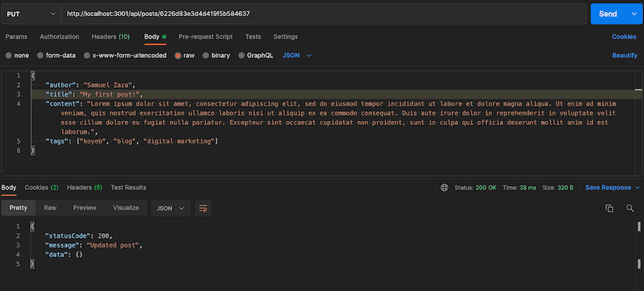Send the PUT request
The width and height of the screenshot is (644, 291).
(608, 14)
